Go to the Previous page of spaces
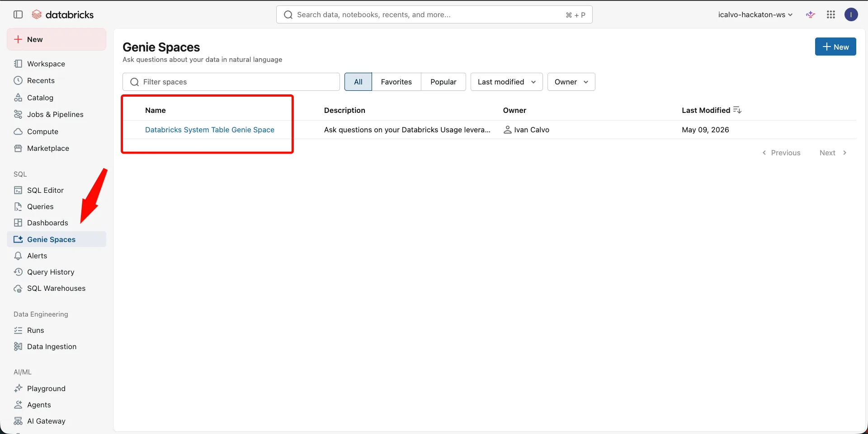The width and height of the screenshot is (868, 434). [x=781, y=153]
